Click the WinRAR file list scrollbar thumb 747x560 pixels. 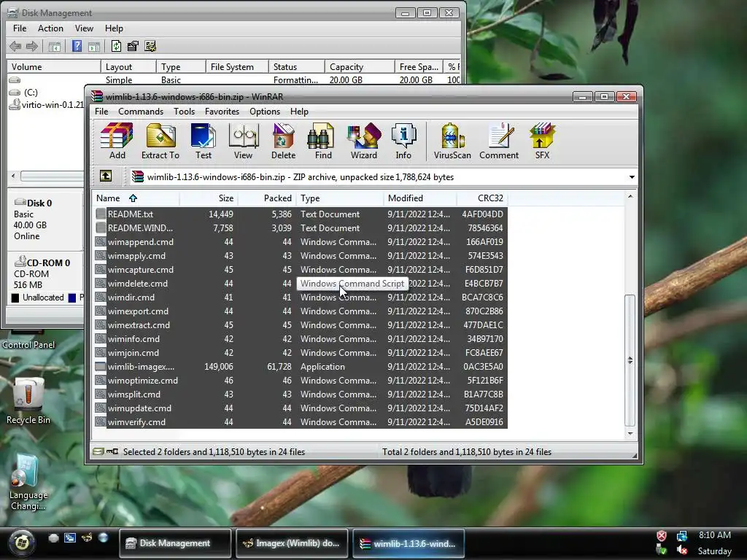pyautogui.click(x=630, y=360)
